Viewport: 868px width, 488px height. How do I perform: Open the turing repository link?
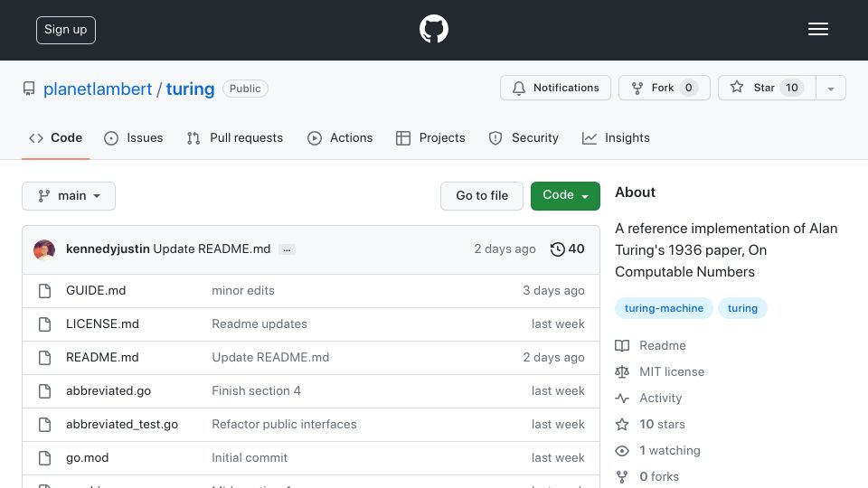(190, 89)
